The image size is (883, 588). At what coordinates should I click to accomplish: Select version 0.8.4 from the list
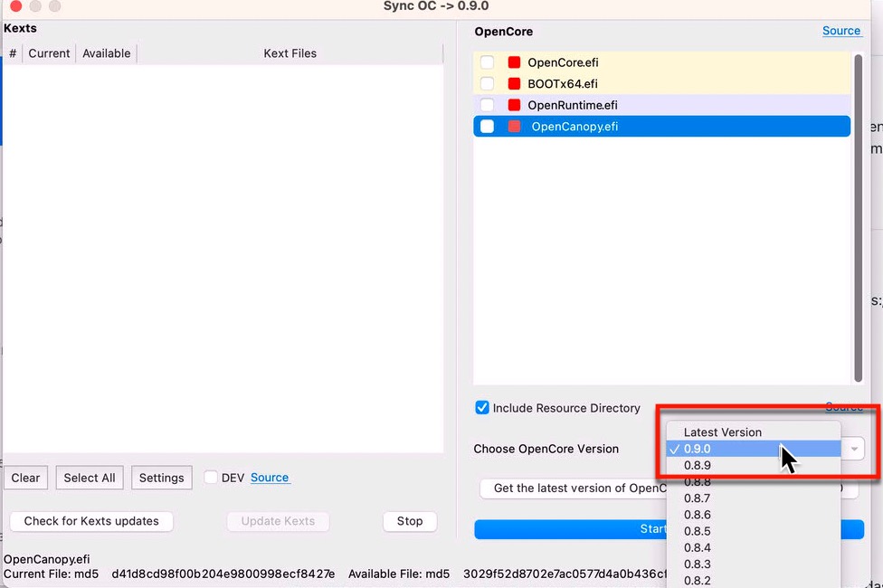(x=754, y=547)
